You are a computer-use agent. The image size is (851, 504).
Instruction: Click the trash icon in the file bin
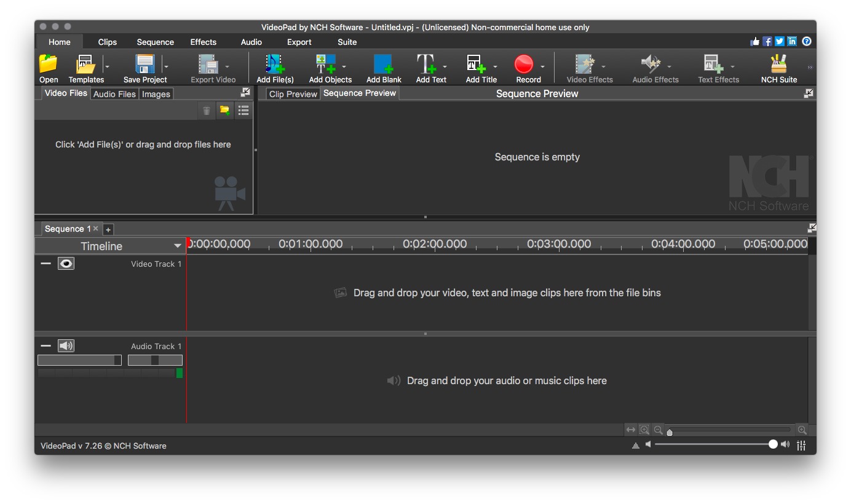click(x=207, y=111)
